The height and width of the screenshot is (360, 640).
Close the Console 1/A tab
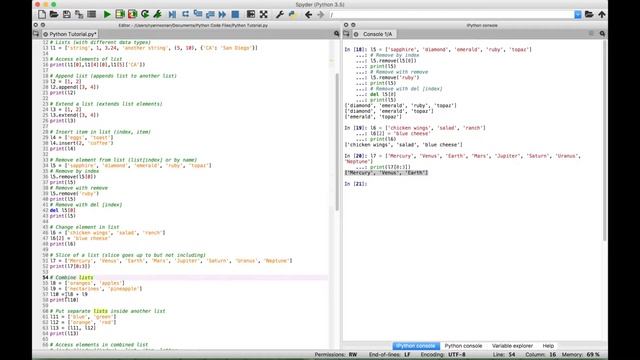(356, 34)
